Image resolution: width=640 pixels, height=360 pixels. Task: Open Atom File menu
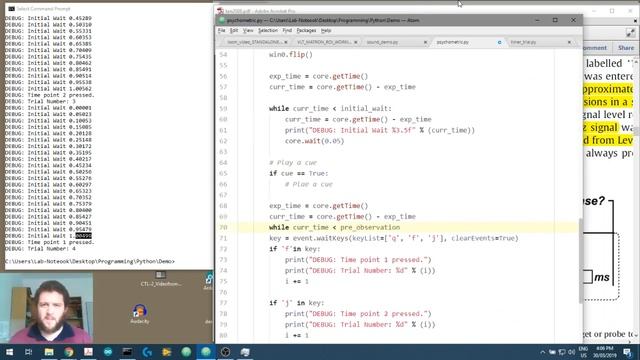[222, 31]
